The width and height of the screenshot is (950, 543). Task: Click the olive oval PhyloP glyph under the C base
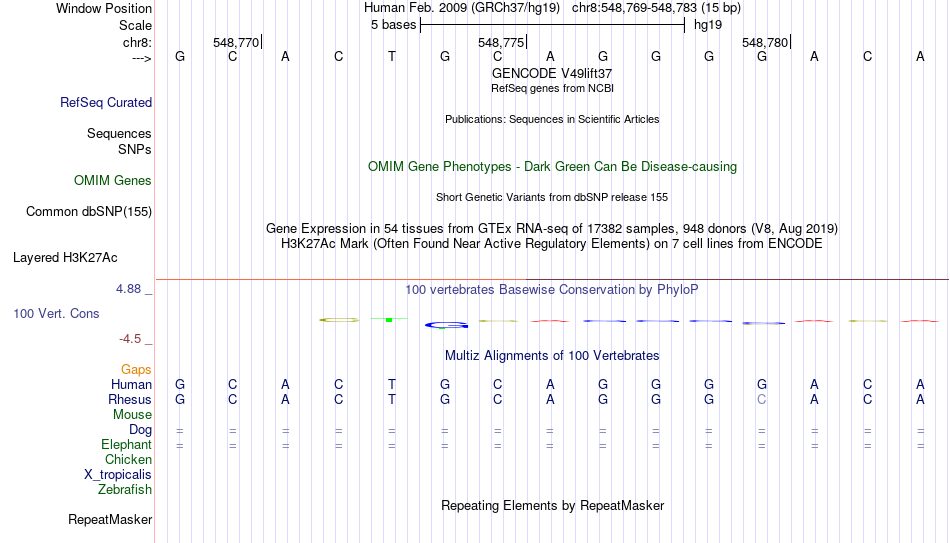(x=339, y=319)
